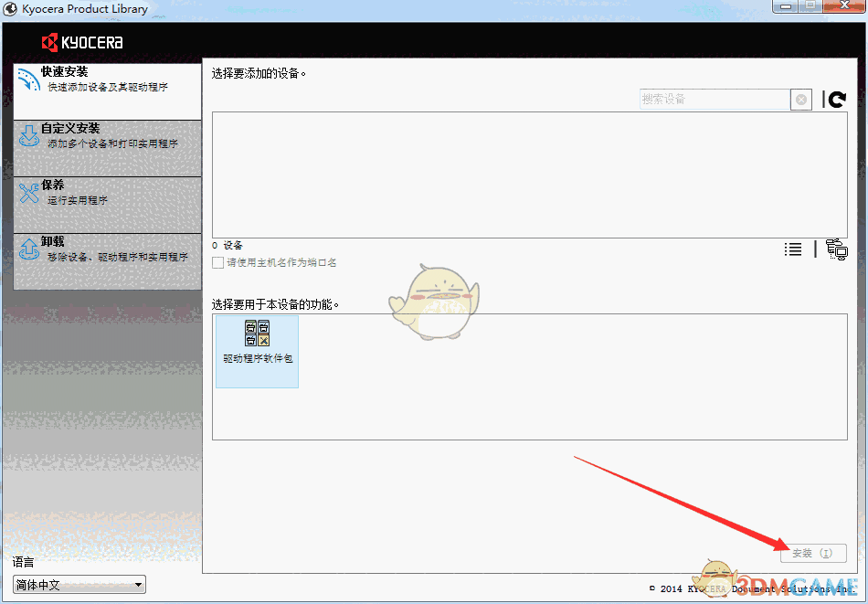Open the 保养 maintenance section

click(x=108, y=205)
